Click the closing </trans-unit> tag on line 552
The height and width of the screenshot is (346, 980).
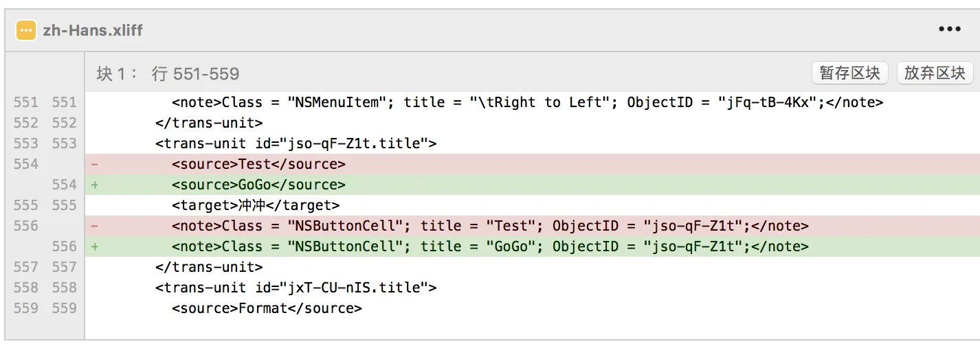[209, 123]
